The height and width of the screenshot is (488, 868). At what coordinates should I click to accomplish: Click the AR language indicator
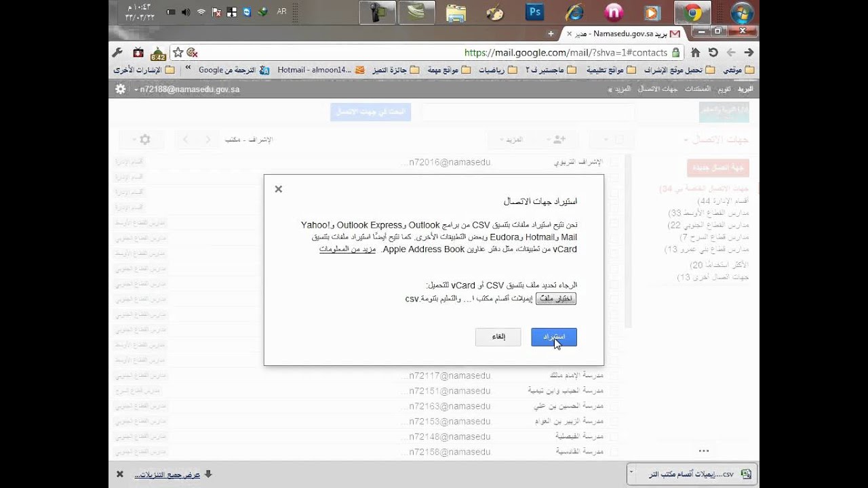[281, 12]
